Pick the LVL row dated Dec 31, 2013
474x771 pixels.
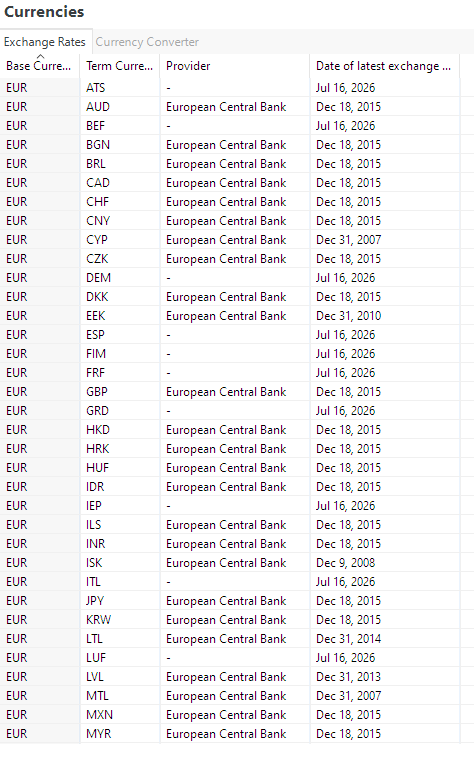tap(230, 677)
